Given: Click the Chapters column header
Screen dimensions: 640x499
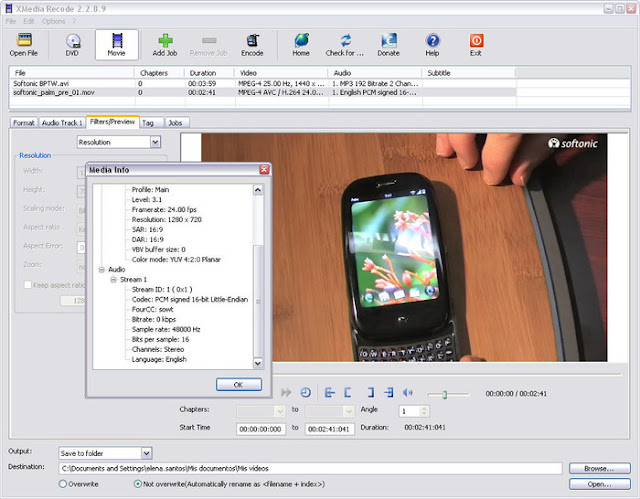Looking at the screenshot, I should click(x=159, y=73).
